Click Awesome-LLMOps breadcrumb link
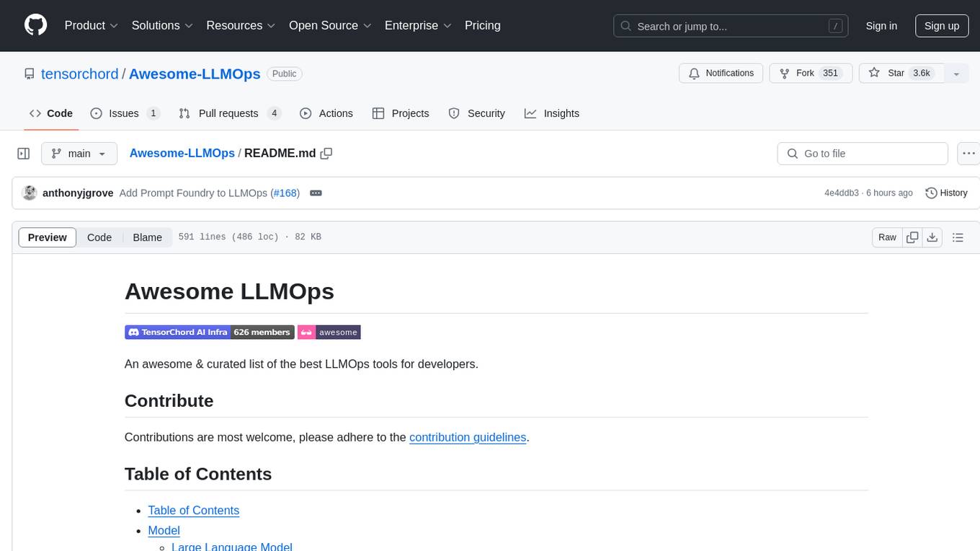Image resolution: width=980 pixels, height=551 pixels. click(182, 153)
